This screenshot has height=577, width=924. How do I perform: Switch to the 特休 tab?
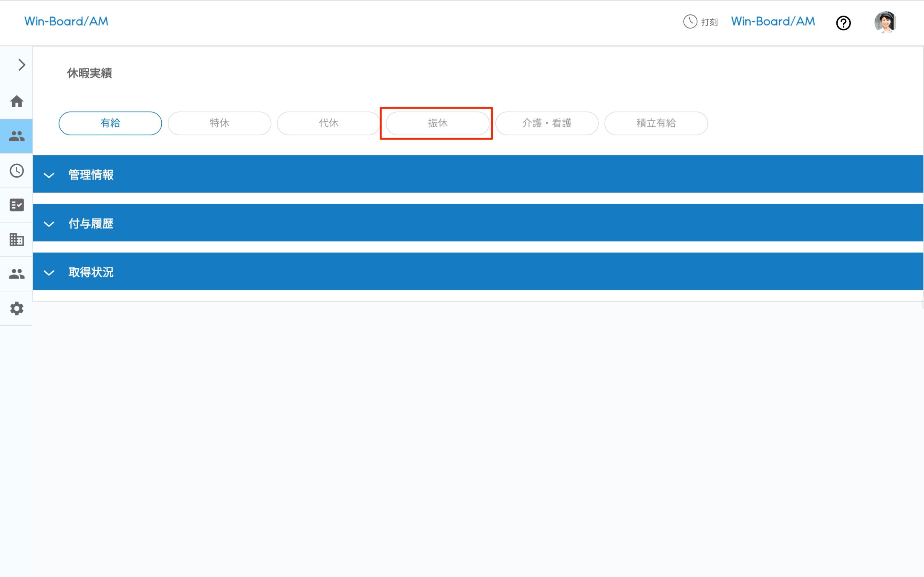pos(219,123)
